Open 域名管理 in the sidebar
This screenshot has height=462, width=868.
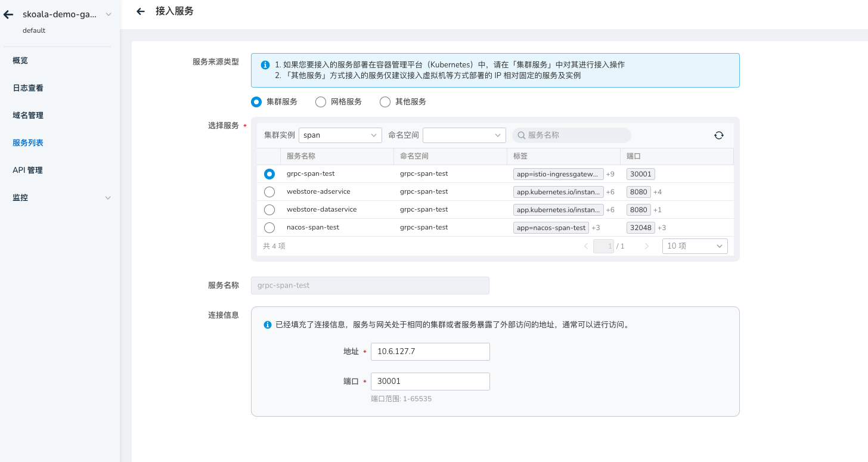28,115
